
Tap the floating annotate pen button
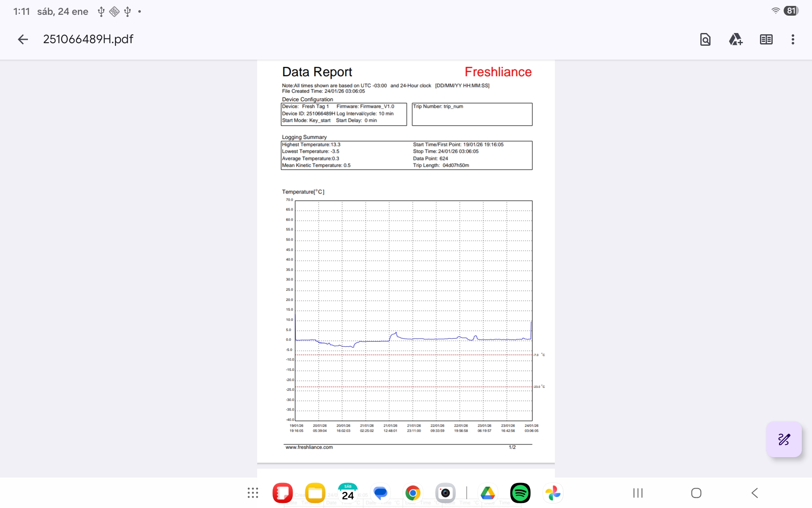784,439
